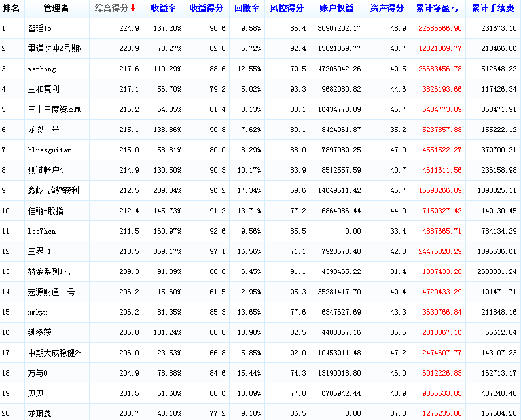Viewport: 521px width, 420px height.
Task: Select the xmkyx manager row
Action: [x=37, y=312]
